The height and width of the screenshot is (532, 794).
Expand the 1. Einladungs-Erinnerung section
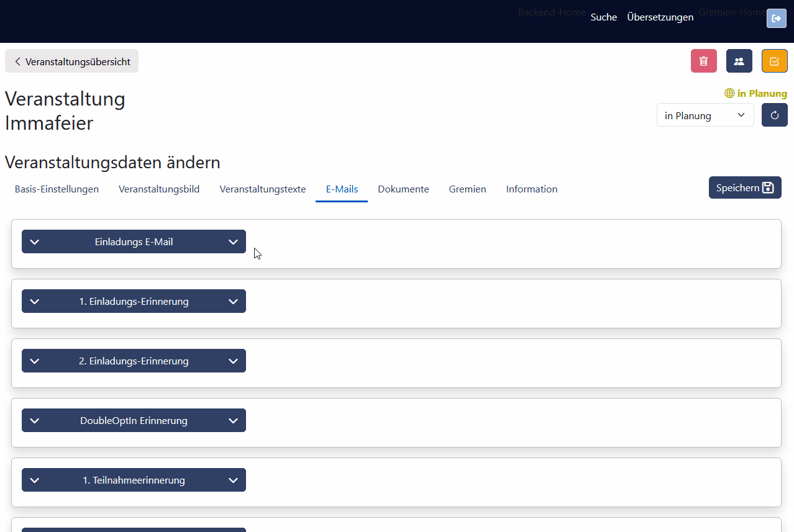click(x=134, y=302)
